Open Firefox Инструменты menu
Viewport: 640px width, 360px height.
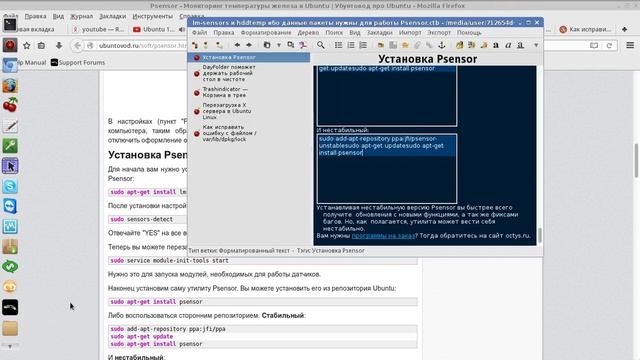[152, 16]
